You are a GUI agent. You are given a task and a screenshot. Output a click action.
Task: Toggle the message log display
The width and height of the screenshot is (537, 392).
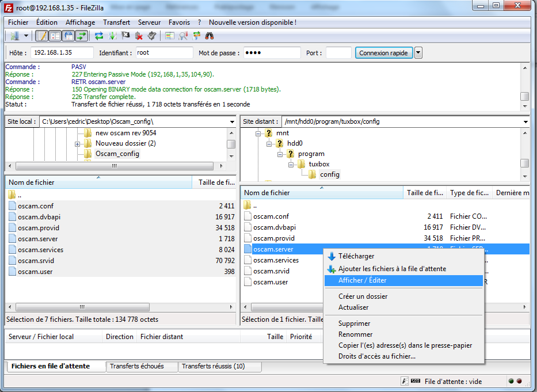pyautogui.click(x=42, y=36)
